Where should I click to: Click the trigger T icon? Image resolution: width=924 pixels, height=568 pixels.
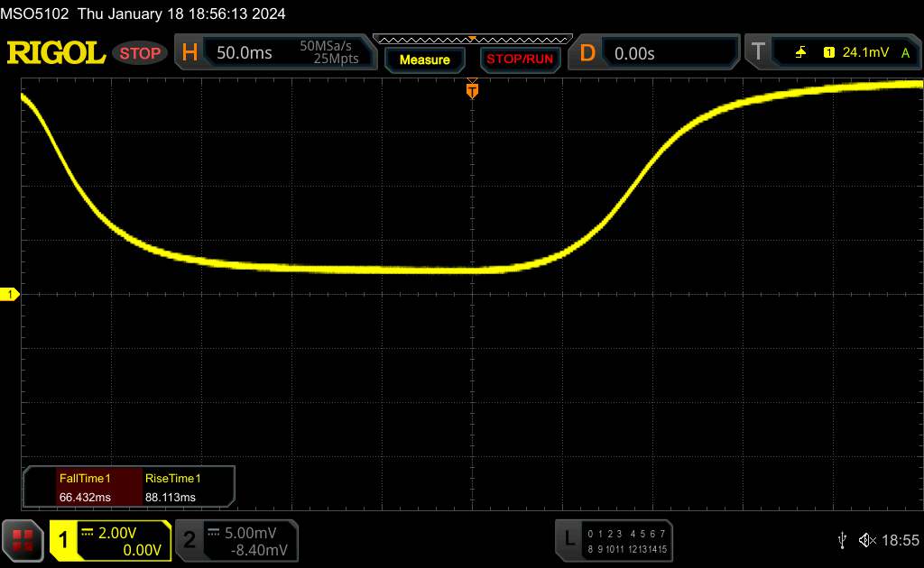pyautogui.click(x=756, y=53)
